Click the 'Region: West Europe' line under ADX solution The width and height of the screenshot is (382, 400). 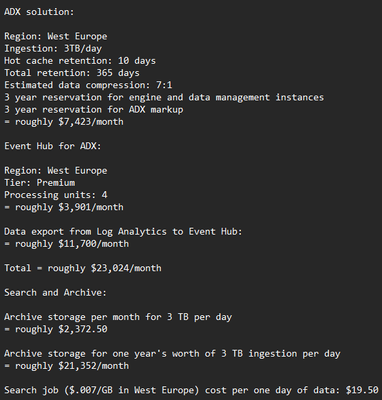point(56,36)
